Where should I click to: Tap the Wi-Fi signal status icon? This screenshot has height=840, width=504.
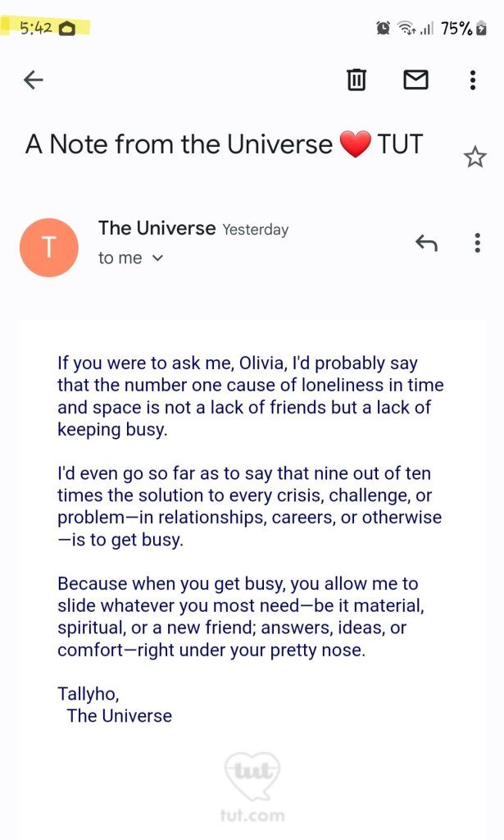(405, 29)
